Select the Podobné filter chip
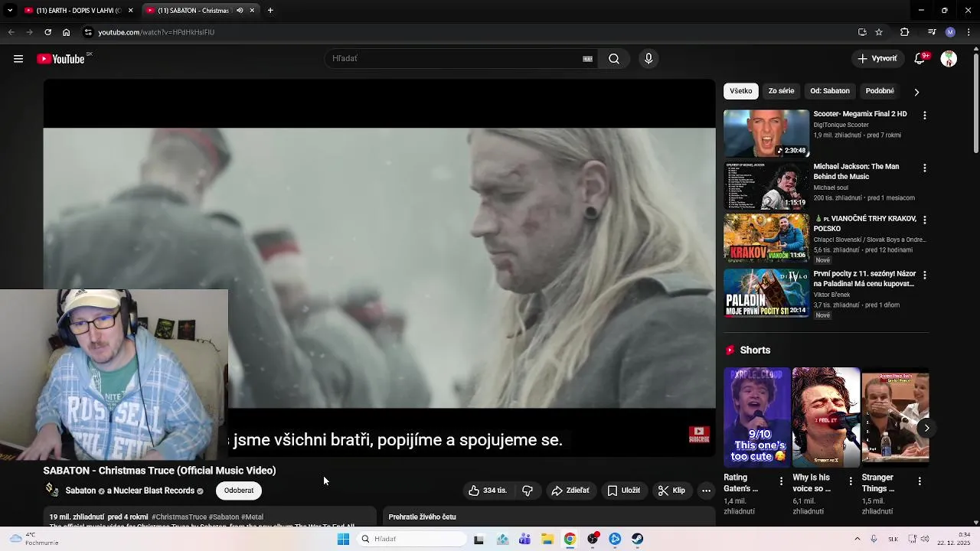 point(880,91)
